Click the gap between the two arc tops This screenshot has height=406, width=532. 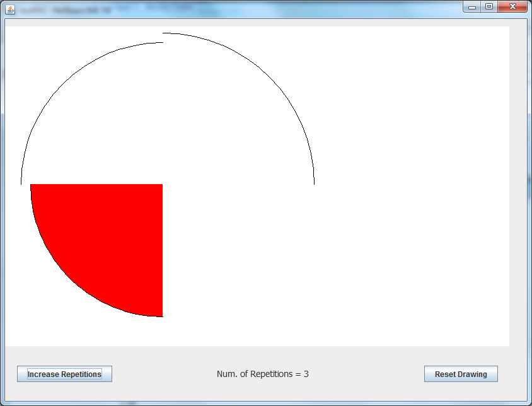tap(163, 38)
